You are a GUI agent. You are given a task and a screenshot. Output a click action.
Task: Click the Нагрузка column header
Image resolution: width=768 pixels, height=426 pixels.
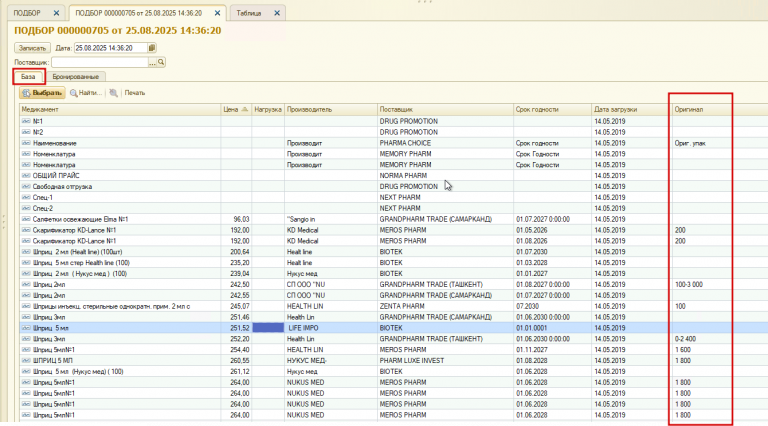click(268, 110)
